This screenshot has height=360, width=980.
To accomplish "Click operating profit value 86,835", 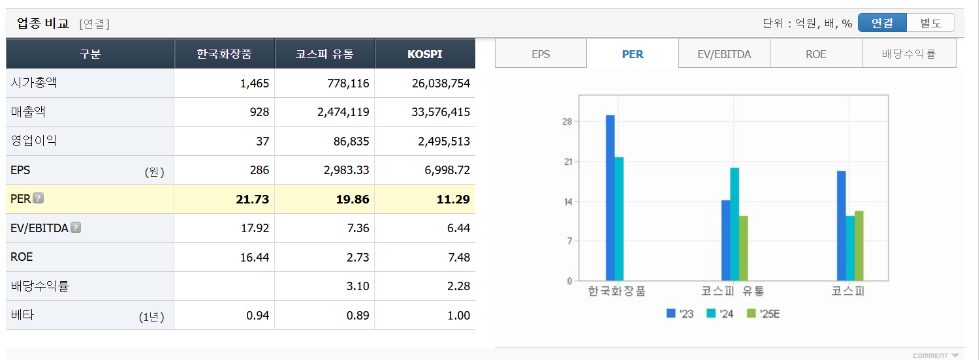I will [x=351, y=141].
